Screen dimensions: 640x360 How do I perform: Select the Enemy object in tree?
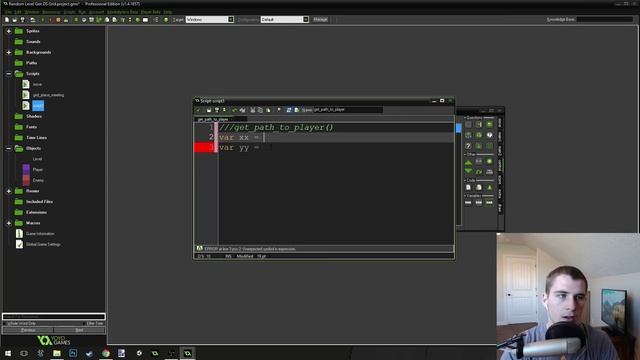(38, 180)
